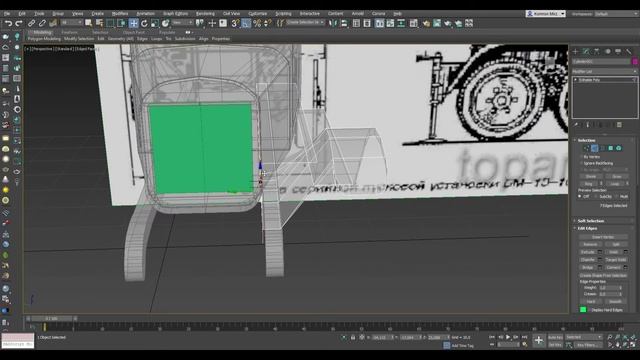Open the Modifiers menu
The image size is (640, 360).
click(120, 14)
